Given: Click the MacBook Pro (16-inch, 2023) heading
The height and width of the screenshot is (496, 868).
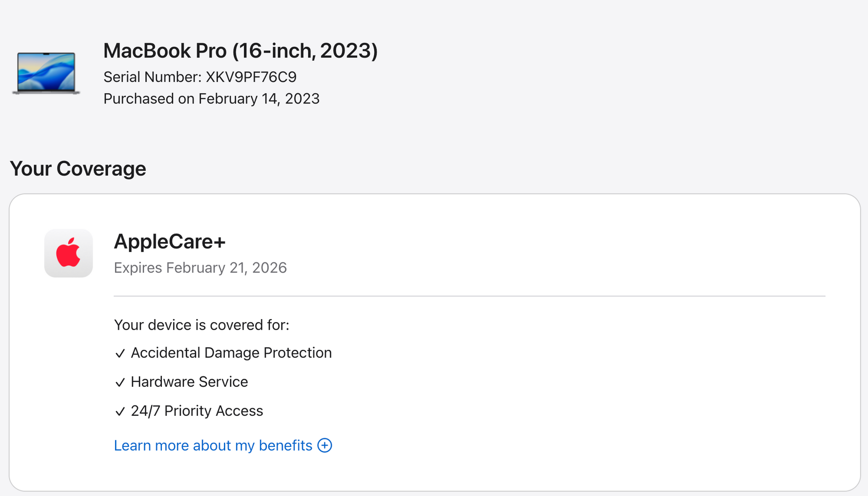Looking at the screenshot, I should [x=240, y=51].
